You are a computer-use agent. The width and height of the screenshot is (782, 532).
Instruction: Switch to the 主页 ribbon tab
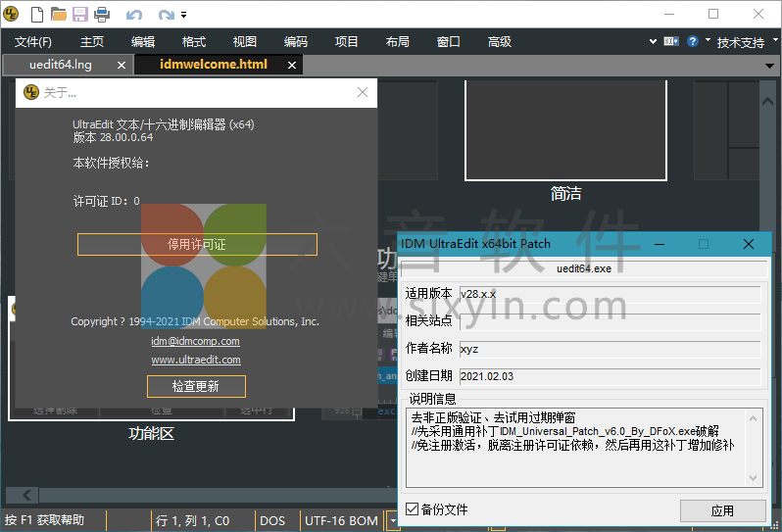tap(92, 42)
